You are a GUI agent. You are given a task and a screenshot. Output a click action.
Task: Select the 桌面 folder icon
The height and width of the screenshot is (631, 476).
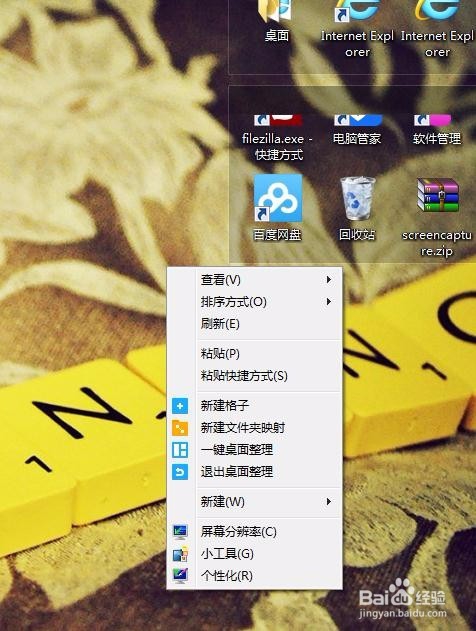(x=275, y=11)
